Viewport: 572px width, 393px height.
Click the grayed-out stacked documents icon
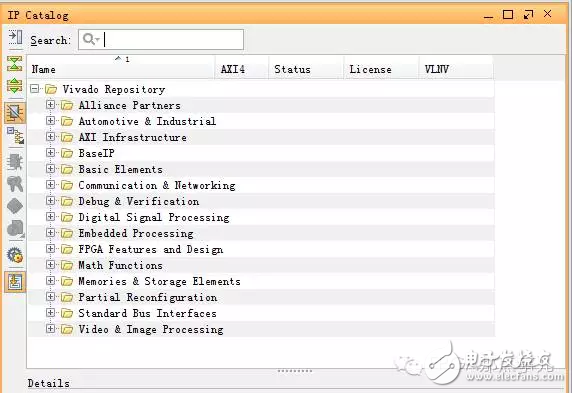point(15,229)
